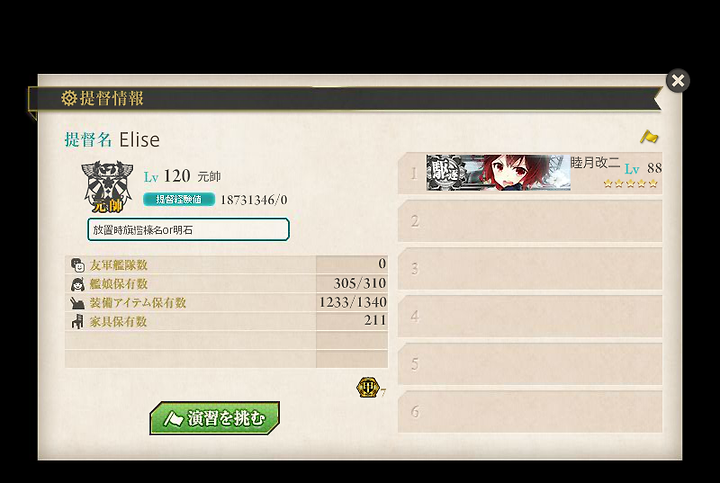Select the 睦月改二 ship banner thumbnail

498,173
